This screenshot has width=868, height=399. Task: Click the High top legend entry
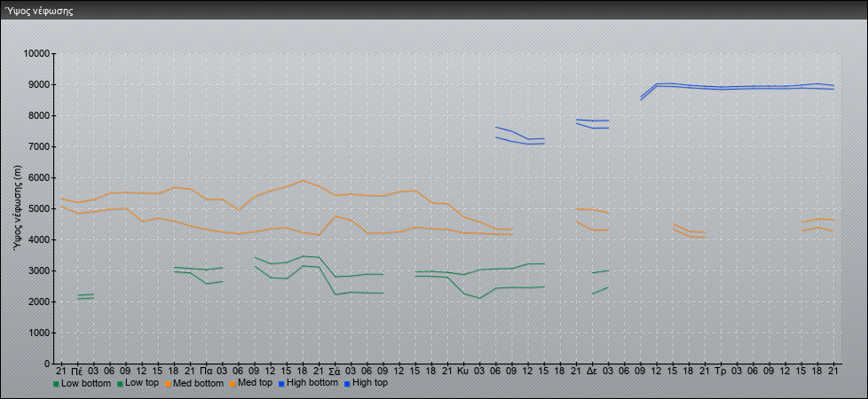point(366,383)
